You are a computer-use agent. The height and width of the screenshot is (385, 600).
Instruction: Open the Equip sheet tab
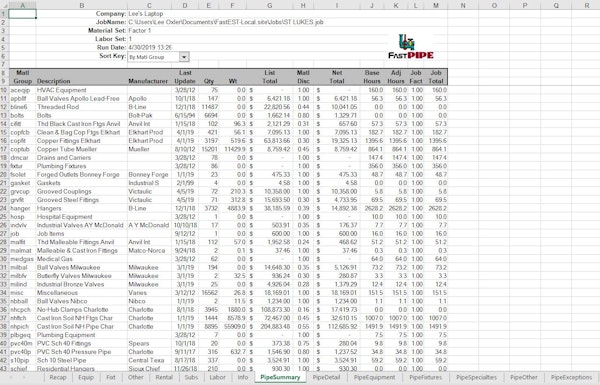(86, 377)
